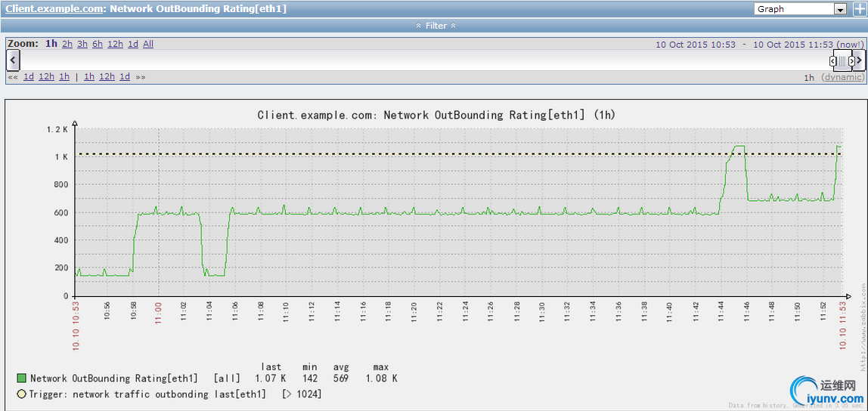868x411 pixels.
Task: Move back 1h in the time navigation
Action: click(64, 77)
